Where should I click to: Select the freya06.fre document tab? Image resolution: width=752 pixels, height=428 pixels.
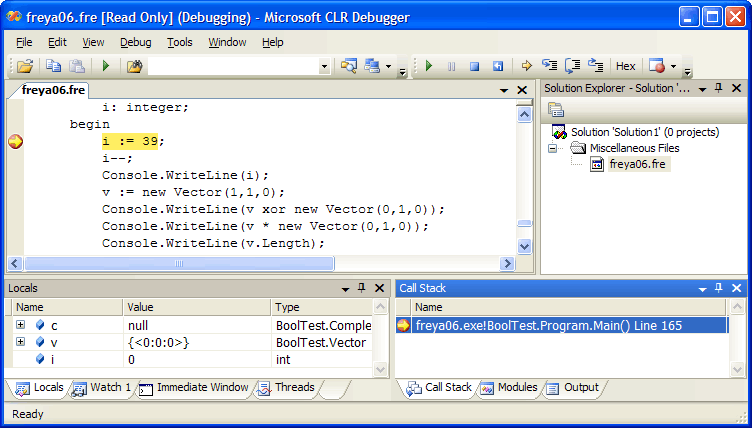pos(53,90)
